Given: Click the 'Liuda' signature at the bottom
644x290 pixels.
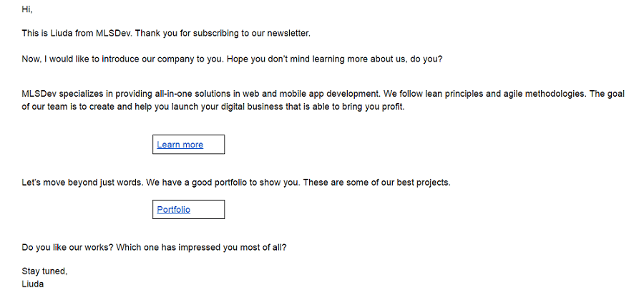Looking at the screenshot, I should pos(32,284).
